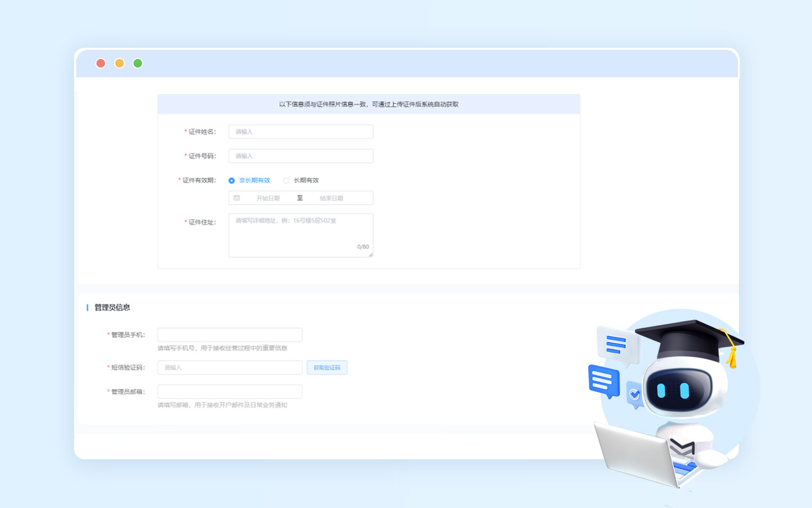812x508 pixels.
Task: Click the yellow minimize window dot
Action: point(119,63)
